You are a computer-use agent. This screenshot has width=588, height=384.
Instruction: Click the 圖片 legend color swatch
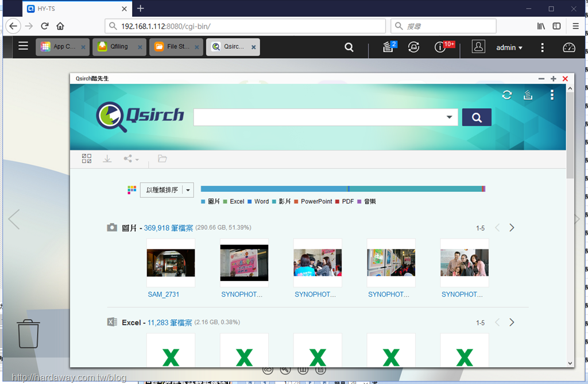pos(203,202)
